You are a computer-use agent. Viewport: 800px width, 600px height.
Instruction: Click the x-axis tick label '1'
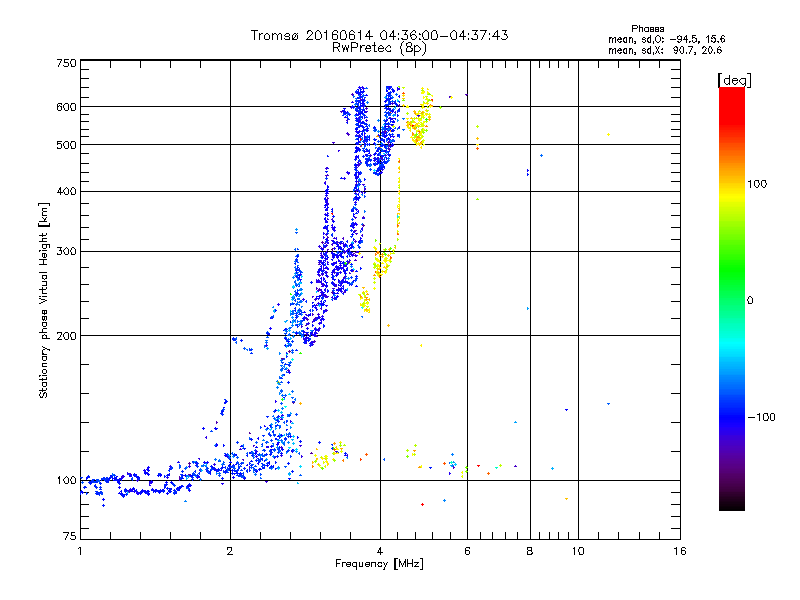(x=80, y=551)
